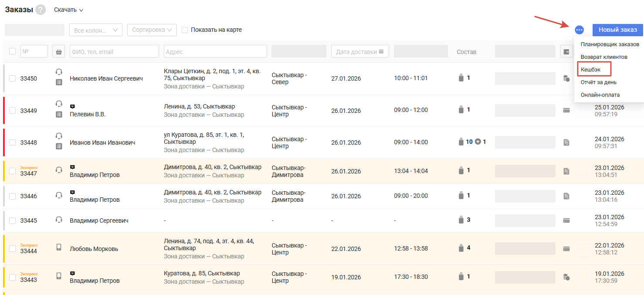This screenshot has width=644, height=295.
Task: Enable the Показать на карте checkbox
Action: 185,30
